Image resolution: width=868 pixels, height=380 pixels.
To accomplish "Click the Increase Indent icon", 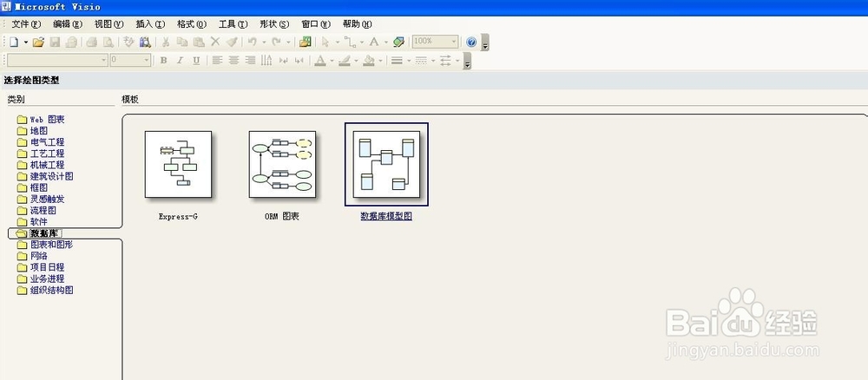I will point(299,60).
